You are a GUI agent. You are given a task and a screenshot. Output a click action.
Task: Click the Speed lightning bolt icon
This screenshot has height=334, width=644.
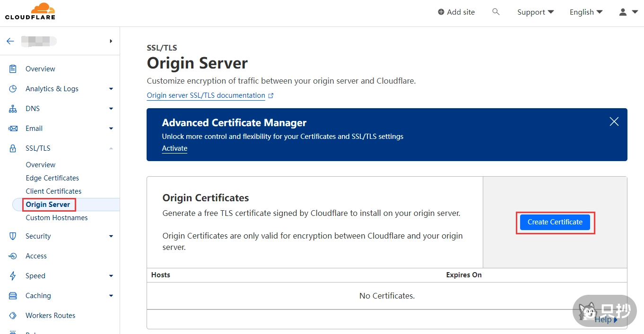coord(13,276)
